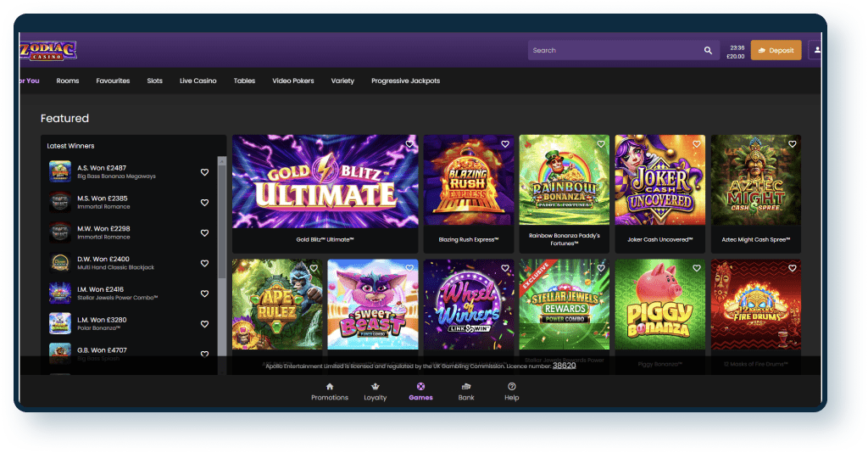Open the Tables tab
Screen dimensions: 868x453
pyautogui.click(x=244, y=81)
